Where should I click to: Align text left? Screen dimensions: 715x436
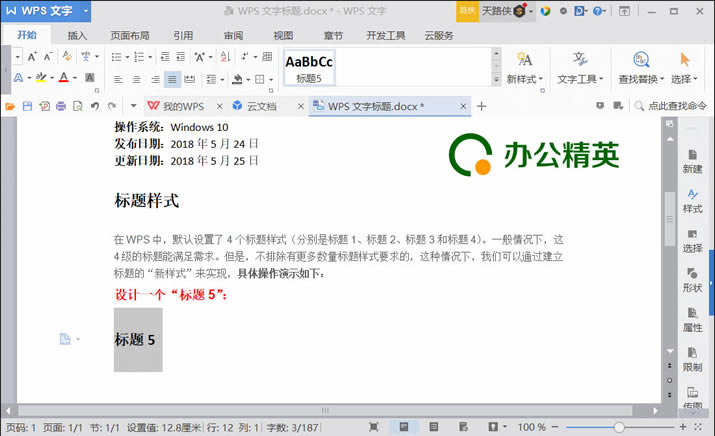(118, 79)
